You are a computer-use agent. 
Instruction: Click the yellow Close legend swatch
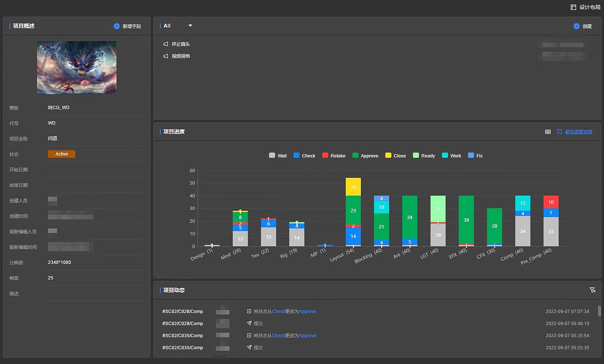pyautogui.click(x=388, y=156)
